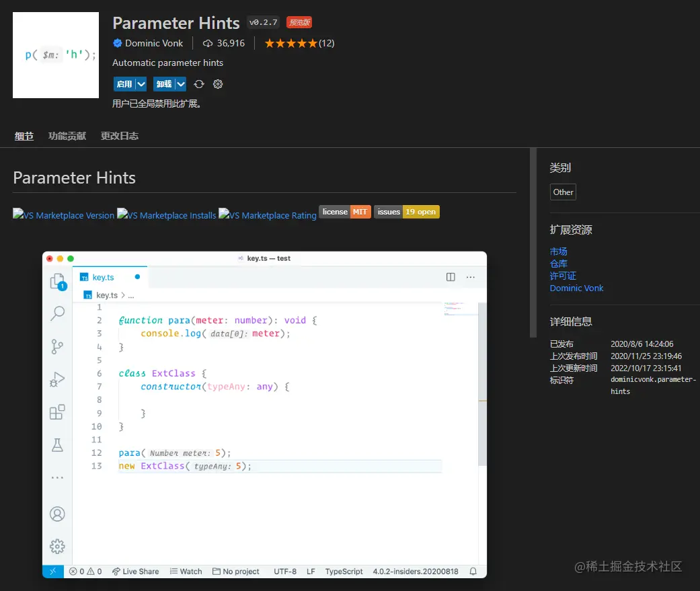Click the UTF-8 encoding status item
The height and width of the screenshot is (591, 700).
(x=285, y=572)
